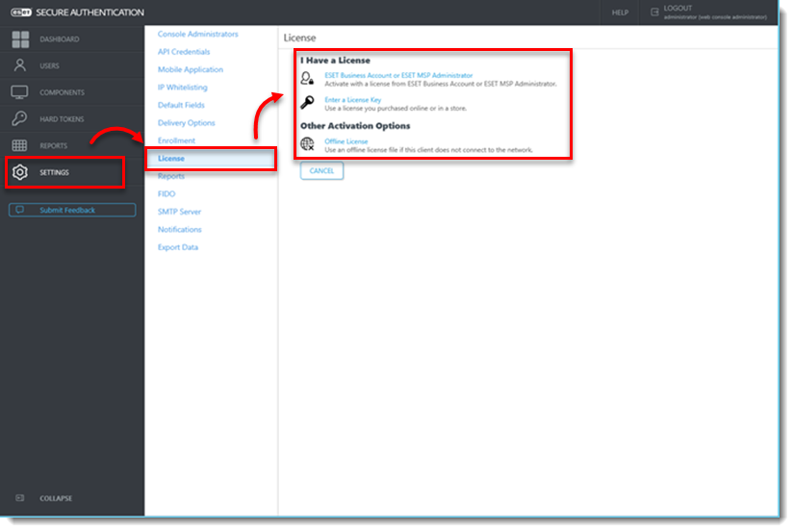Click the 'License' page title
794x532 pixels.
point(299,38)
